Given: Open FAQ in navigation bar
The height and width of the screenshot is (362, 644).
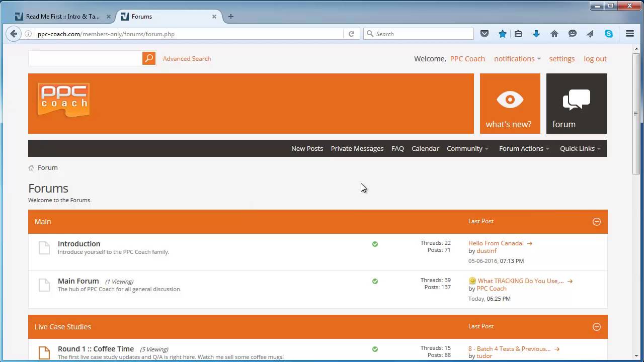Looking at the screenshot, I should point(397,148).
